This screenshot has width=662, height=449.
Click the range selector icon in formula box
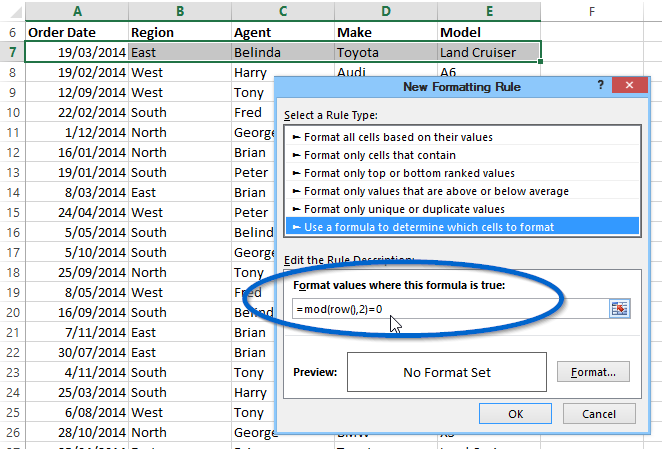coord(619,309)
